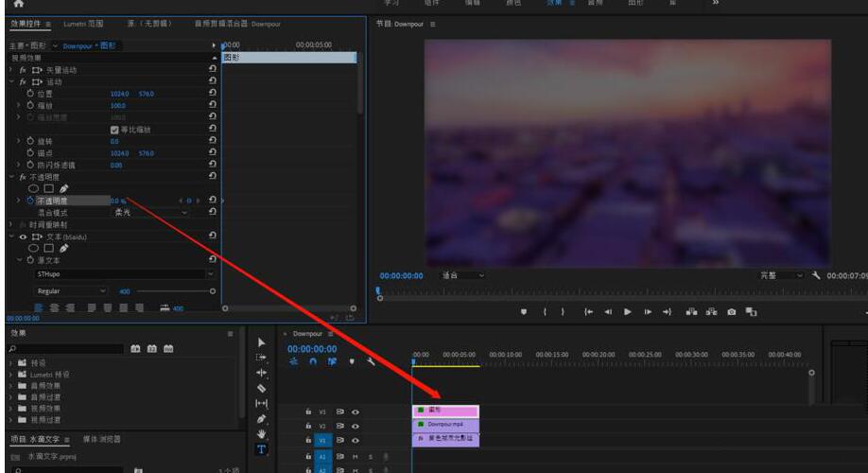Add marker in program monitor
This screenshot has width=868, height=473.
click(524, 312)
